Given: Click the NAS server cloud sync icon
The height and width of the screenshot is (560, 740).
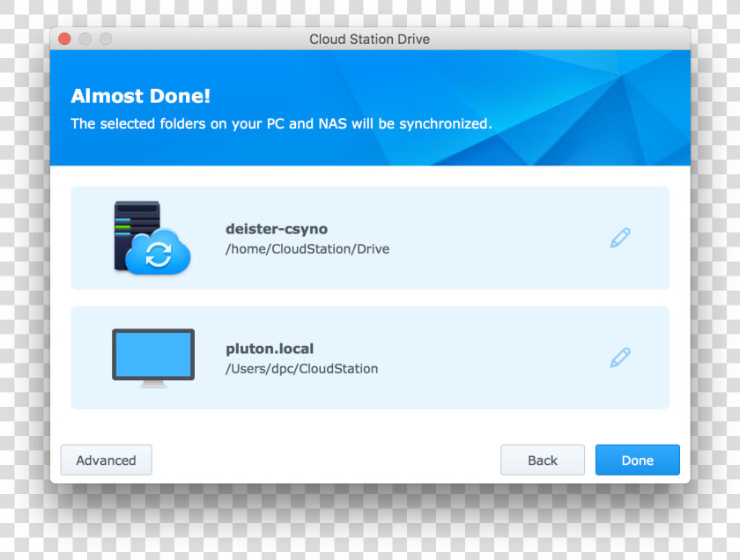Looking at the screenshot, I should click(x=152, y=238).
